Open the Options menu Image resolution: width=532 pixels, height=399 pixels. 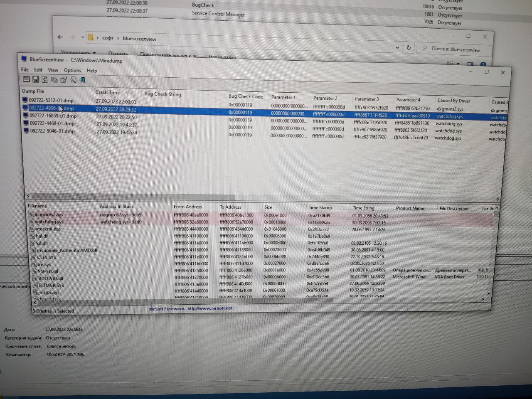pos(72,70)
